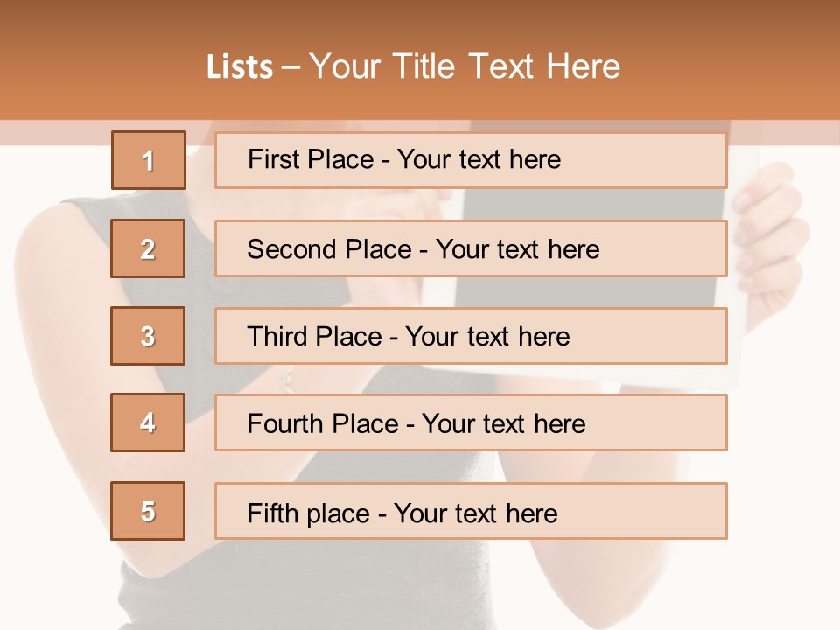The width and height of the screenshot is (840, 630).
Task: Click the number 3 list marker
Action: [148, 336]
